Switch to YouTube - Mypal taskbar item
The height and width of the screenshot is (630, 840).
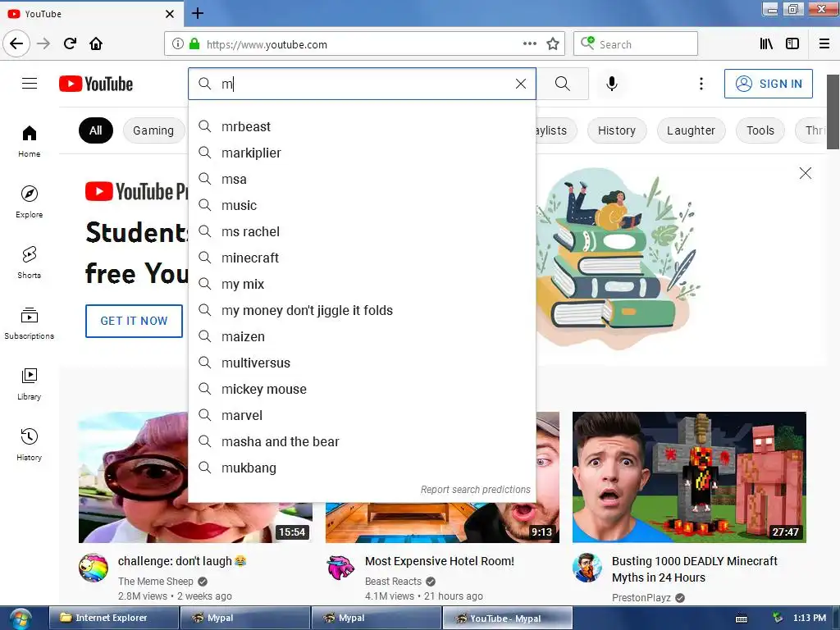(507, 619)
